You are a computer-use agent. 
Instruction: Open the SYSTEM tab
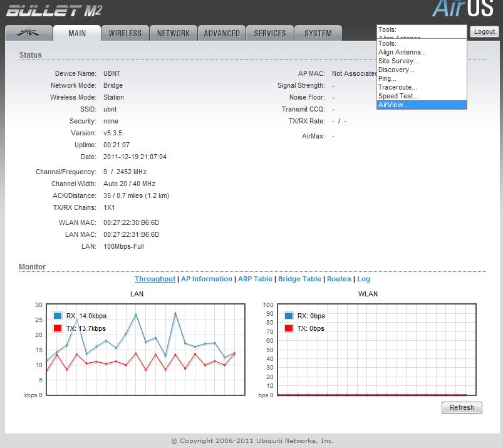click(318, 33)
